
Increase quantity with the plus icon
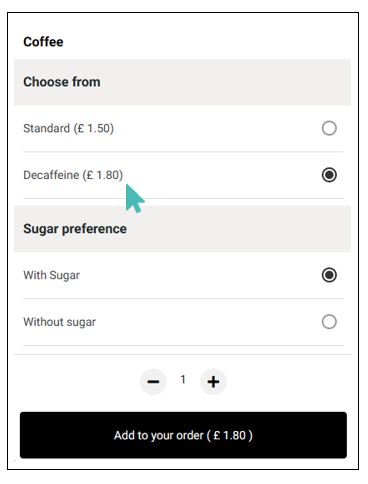pos(213,381)
